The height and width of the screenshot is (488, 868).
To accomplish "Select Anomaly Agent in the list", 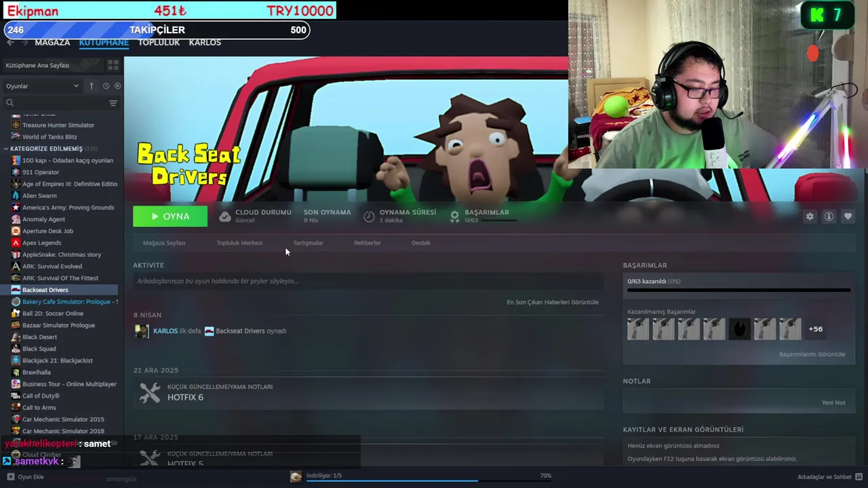I will [x=43, y=219].
